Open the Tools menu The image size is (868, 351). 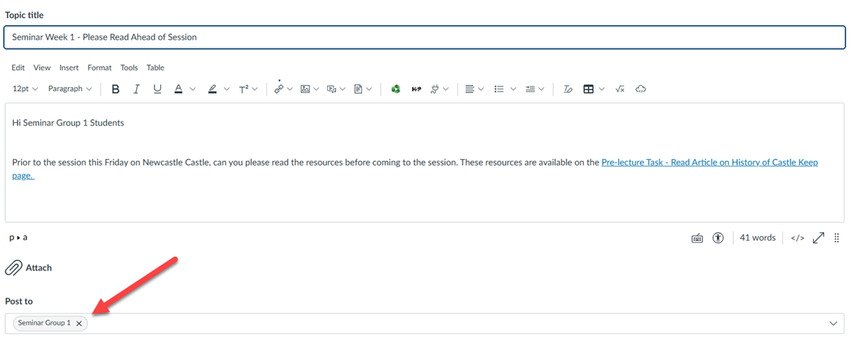coord(129,67)
